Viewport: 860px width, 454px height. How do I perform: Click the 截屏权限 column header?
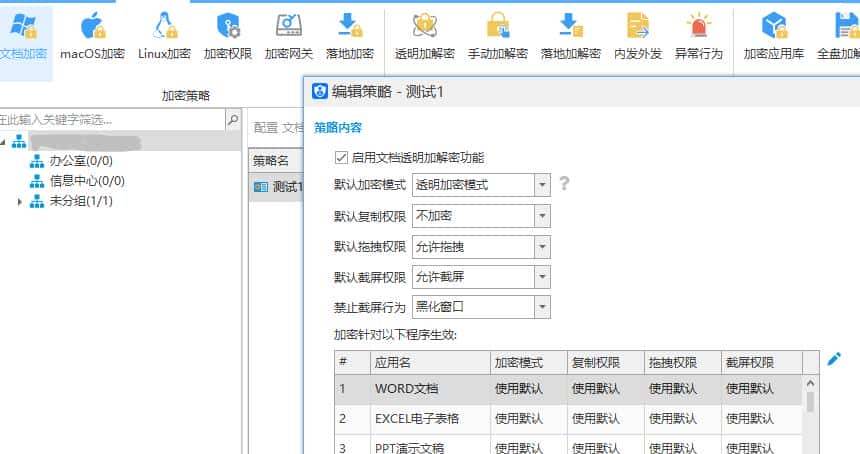coord(762,362)
